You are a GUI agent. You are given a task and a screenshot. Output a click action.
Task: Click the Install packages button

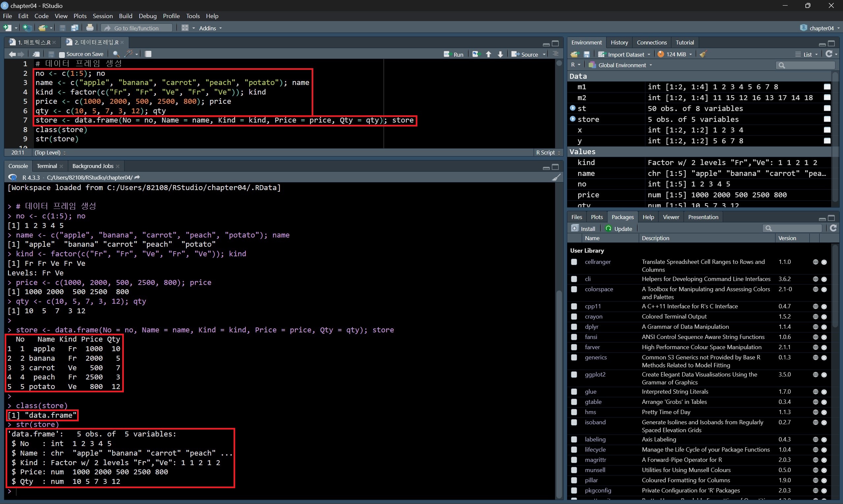click(x=584, y=229)
